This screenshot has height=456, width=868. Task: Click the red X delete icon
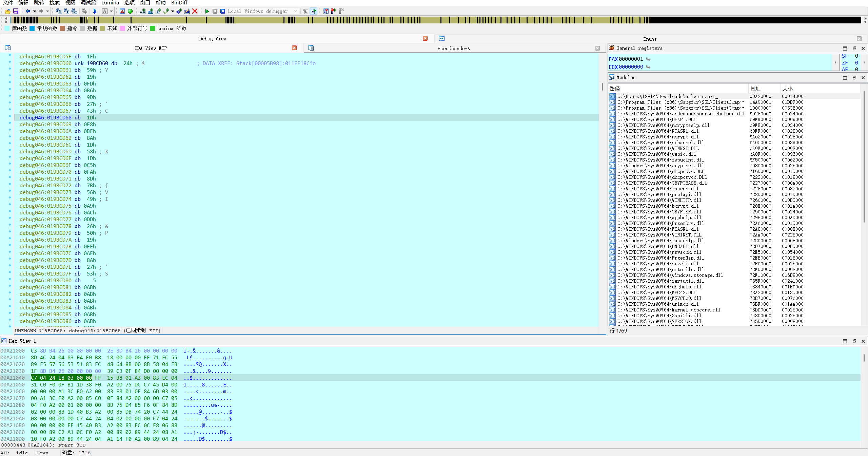click(x=195, y=11)
